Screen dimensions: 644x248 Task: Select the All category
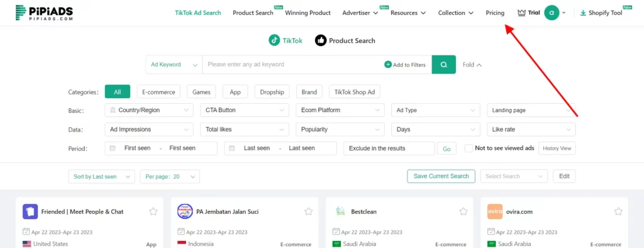point(118,92)
